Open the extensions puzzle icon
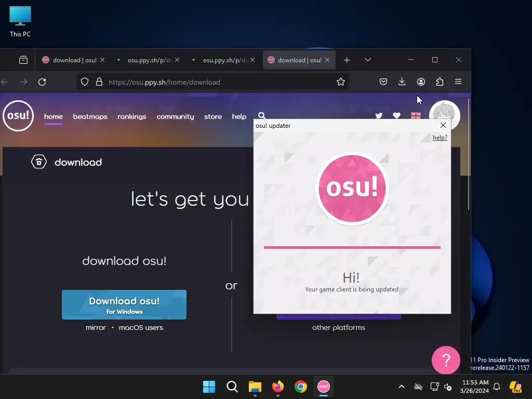This screenshot has height=399, width=532. pyautogui.click(x=440, y=82)
